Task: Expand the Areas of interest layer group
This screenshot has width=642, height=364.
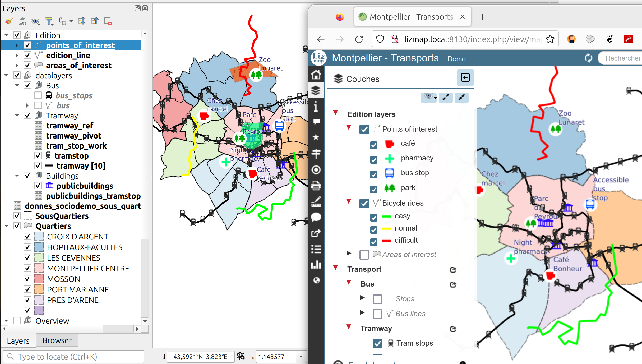Action: tap(349, 254)
